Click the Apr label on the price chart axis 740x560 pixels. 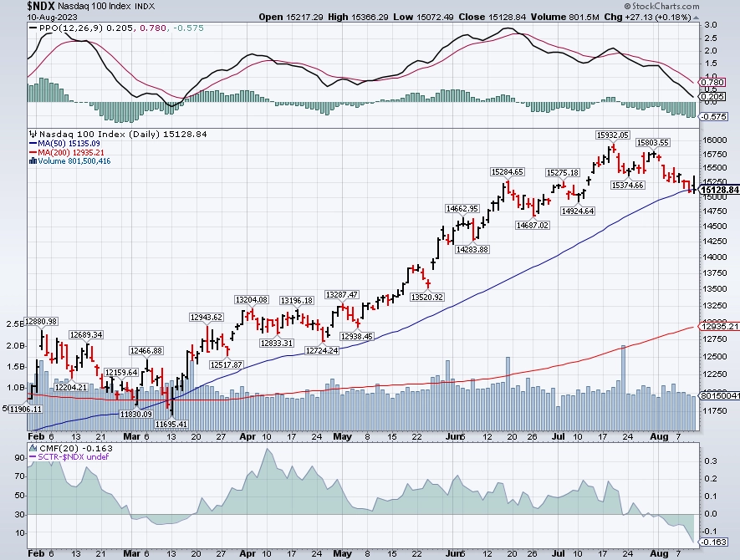tap(248, 436)
